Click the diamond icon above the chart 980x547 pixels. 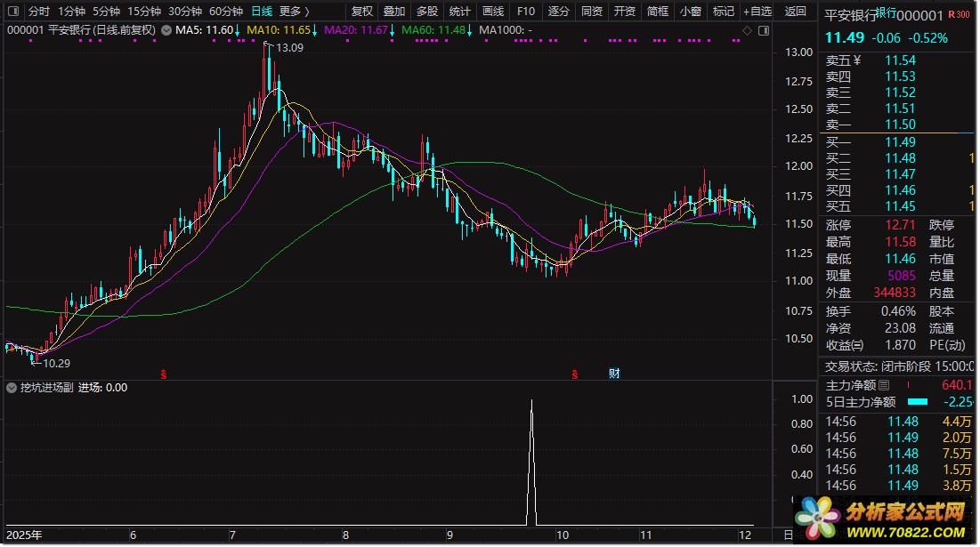click(748, 30)
